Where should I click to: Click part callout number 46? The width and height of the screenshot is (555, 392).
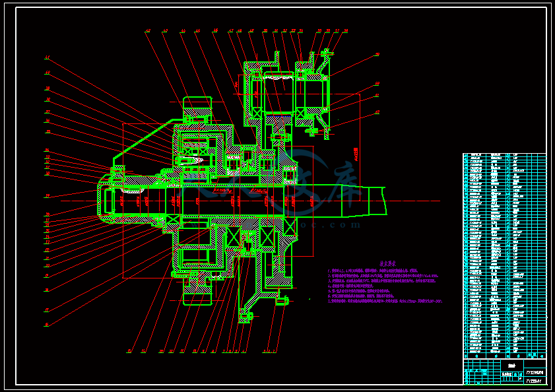tap(215, 30)
